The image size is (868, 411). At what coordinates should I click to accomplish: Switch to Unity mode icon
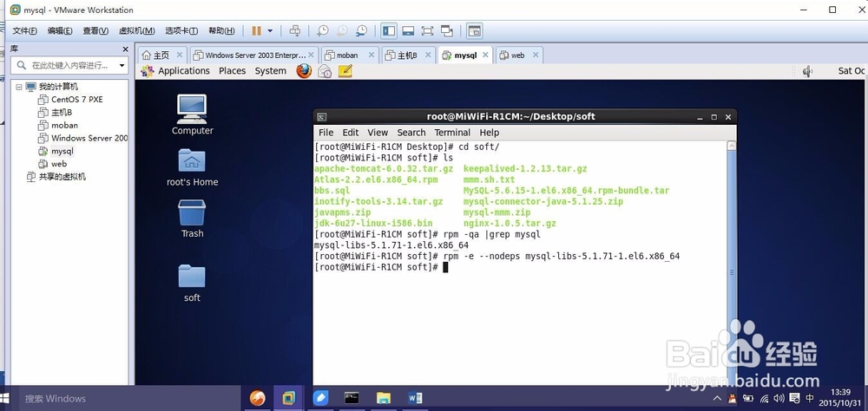(447, 31)
